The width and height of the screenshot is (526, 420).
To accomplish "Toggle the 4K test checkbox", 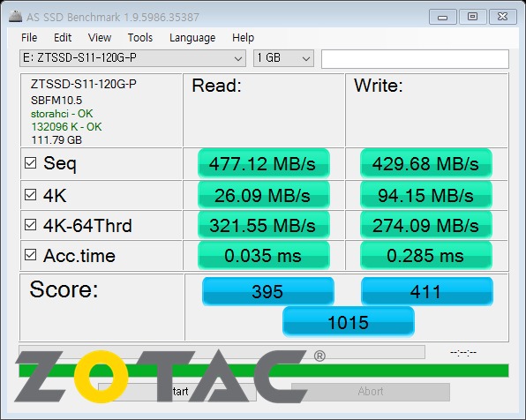I will tap(31, 194).
